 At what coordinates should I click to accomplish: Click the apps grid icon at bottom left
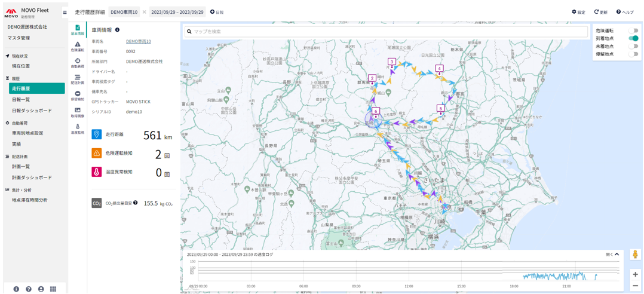53,289
